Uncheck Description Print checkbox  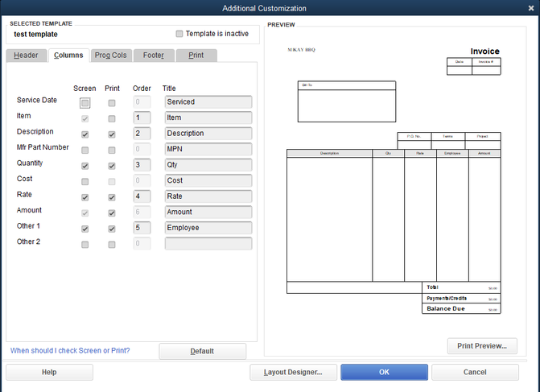click(112, 134)
